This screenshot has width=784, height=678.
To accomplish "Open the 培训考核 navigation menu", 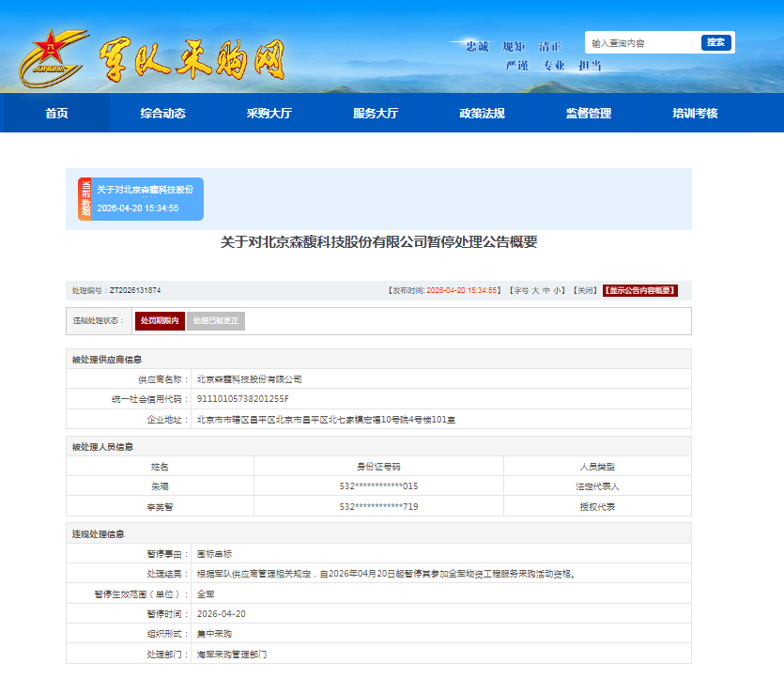I will pos(695,114).
